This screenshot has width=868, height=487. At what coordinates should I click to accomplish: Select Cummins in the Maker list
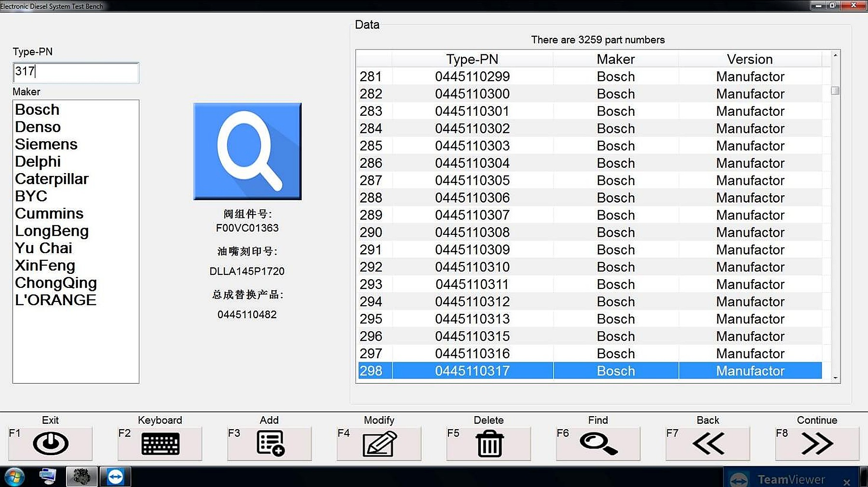[49, 214]
